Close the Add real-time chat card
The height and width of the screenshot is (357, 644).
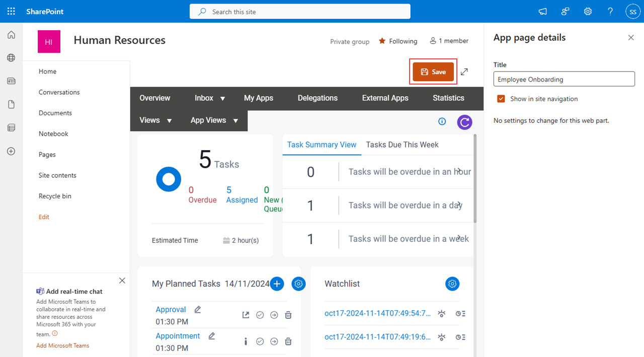tap(122, 280)
